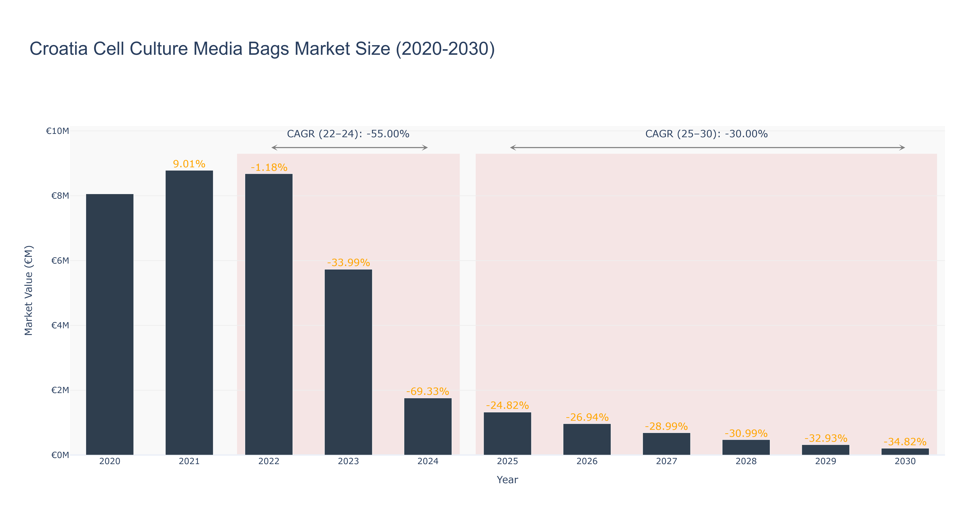Click the €8M y-axis tick label
Image resolution: width=980 pixels, height=525 pixels.
click(60, 196)
